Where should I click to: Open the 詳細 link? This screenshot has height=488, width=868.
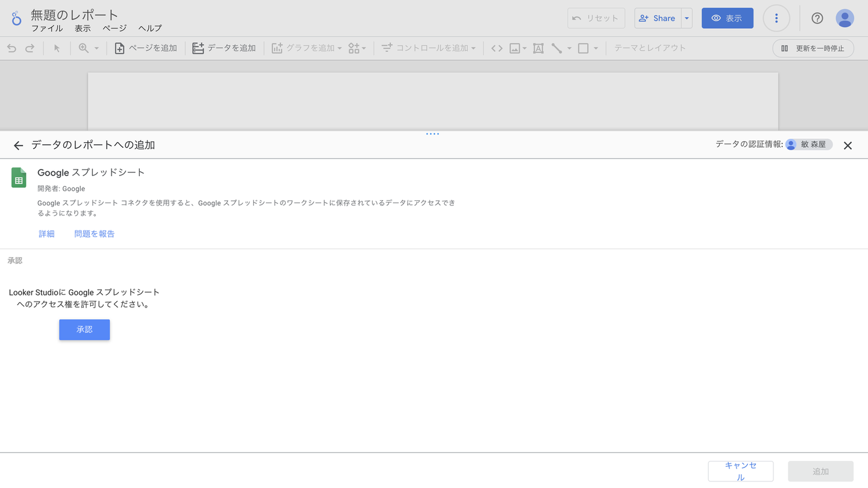pos(46,234)
